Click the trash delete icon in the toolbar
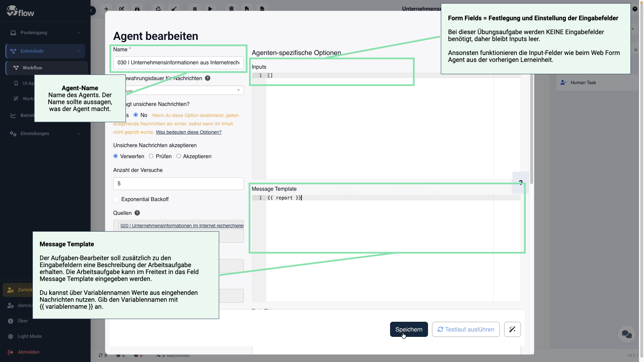Image resolution: width=644 pixels, height=362 pixels. click(232, 9)
